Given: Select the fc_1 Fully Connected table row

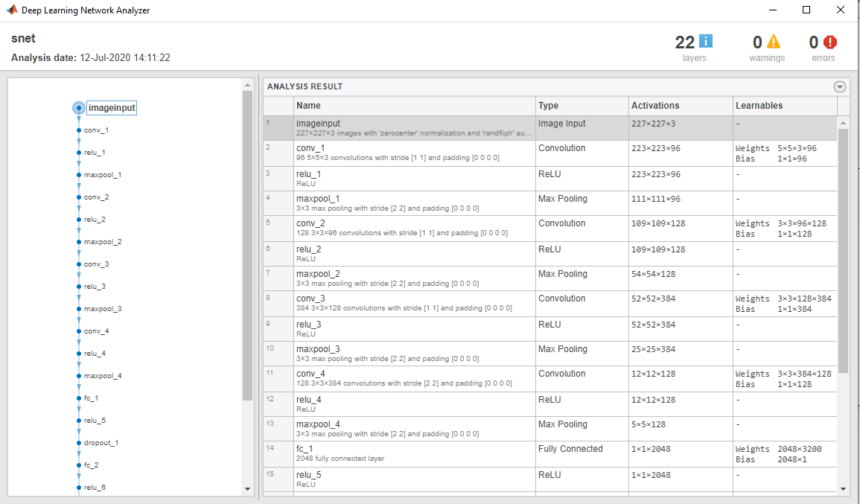Looking at the screenshot, I should [x=550, y=454].
